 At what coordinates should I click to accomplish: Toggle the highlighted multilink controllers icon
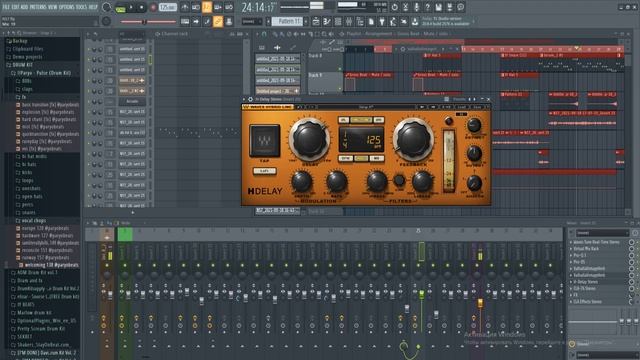tap(218, 21)
